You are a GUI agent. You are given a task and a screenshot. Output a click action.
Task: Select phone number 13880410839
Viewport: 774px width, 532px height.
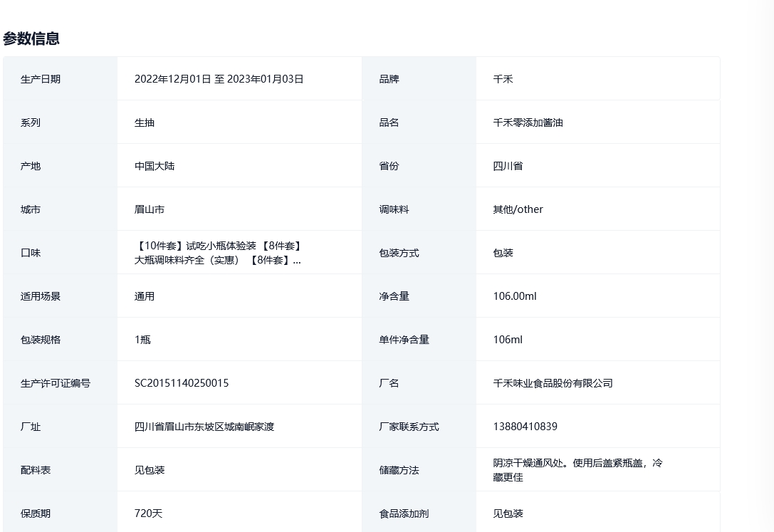(525, 427)
